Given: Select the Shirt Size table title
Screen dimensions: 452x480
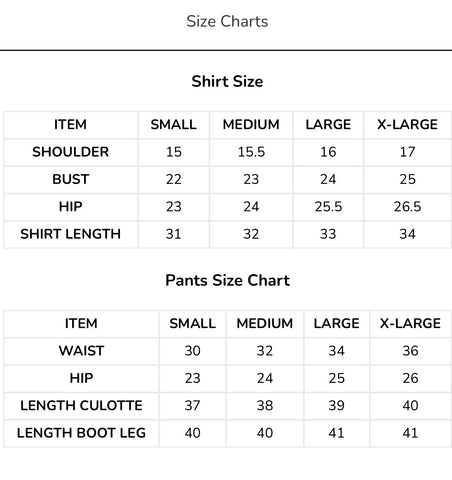Looking at the screenshot, I should tap(227, 81).
